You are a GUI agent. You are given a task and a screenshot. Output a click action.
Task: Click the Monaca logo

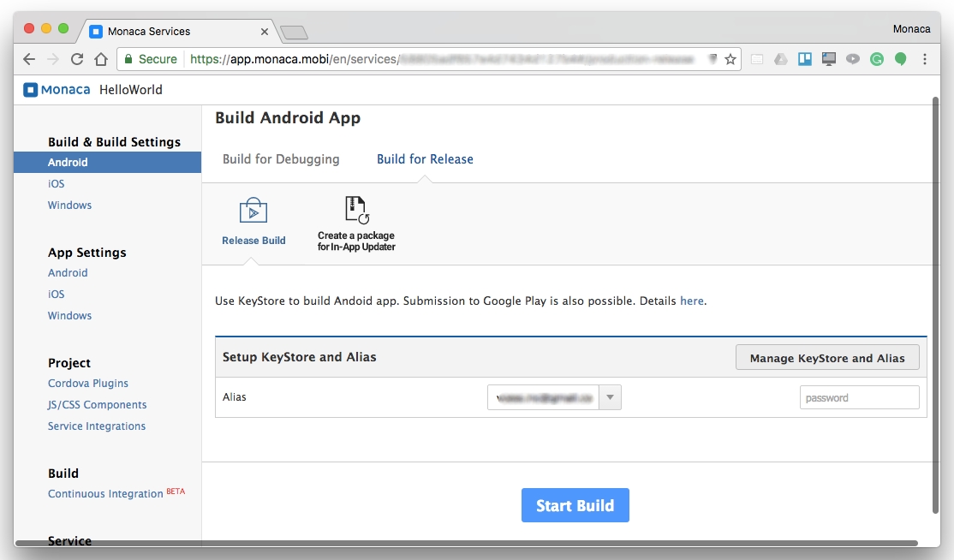[57, 89]
